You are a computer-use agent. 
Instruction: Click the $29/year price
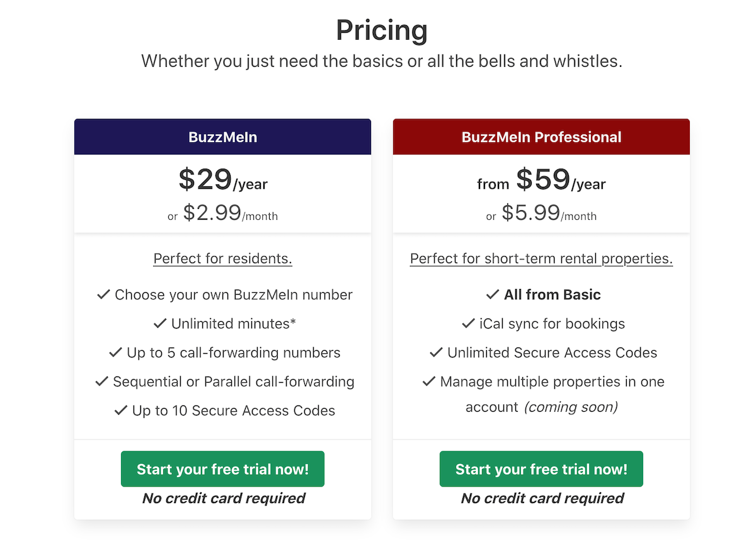click(222, 181)
